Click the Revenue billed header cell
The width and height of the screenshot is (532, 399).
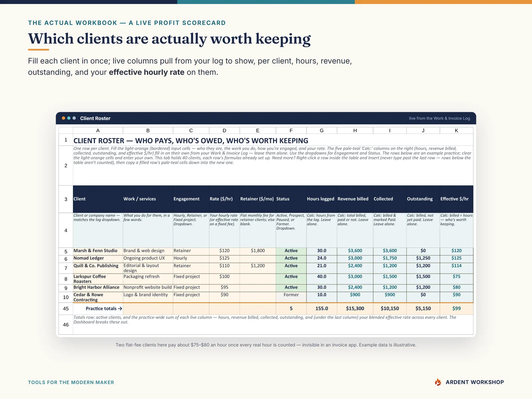coord(355,199)
